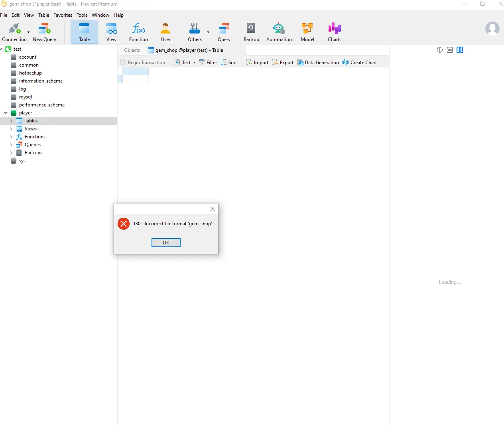Viewport: 504px width, 425px height.
Task: Click the Connection toolbar icon
Action: [14, 32]
